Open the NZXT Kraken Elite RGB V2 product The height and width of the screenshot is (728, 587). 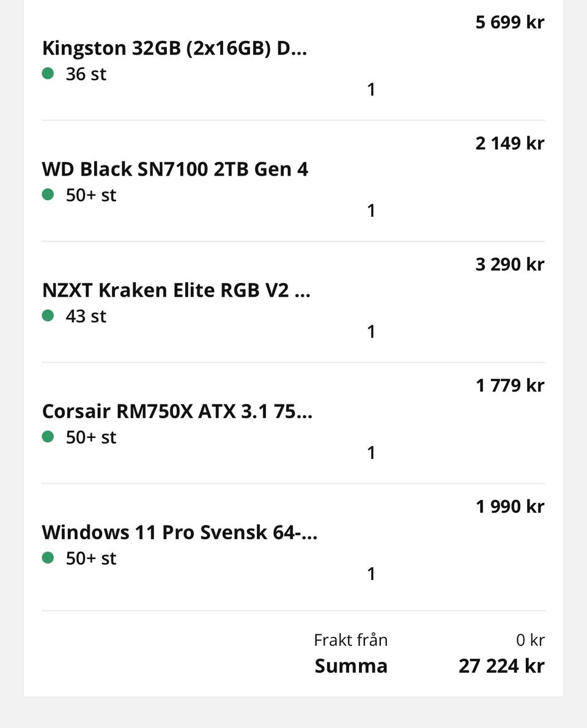coord(176,291)
